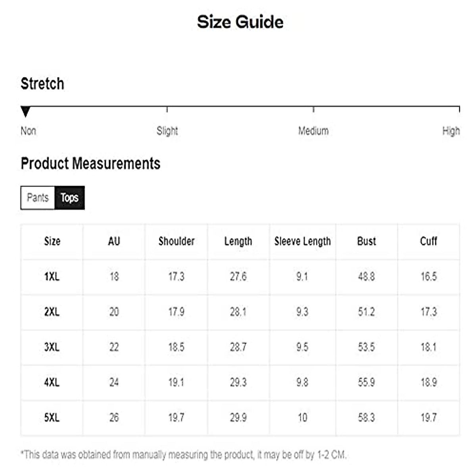Screen dimensions: 476x476
Task: Click the High stretch label
Action: [451, 131]
